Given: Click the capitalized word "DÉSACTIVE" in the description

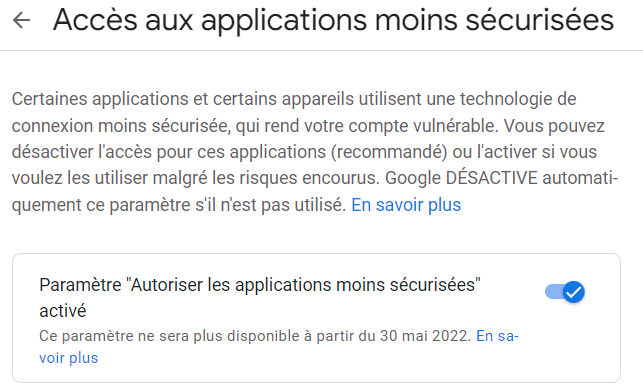Looking at the screenshot, I should [491, 178].
